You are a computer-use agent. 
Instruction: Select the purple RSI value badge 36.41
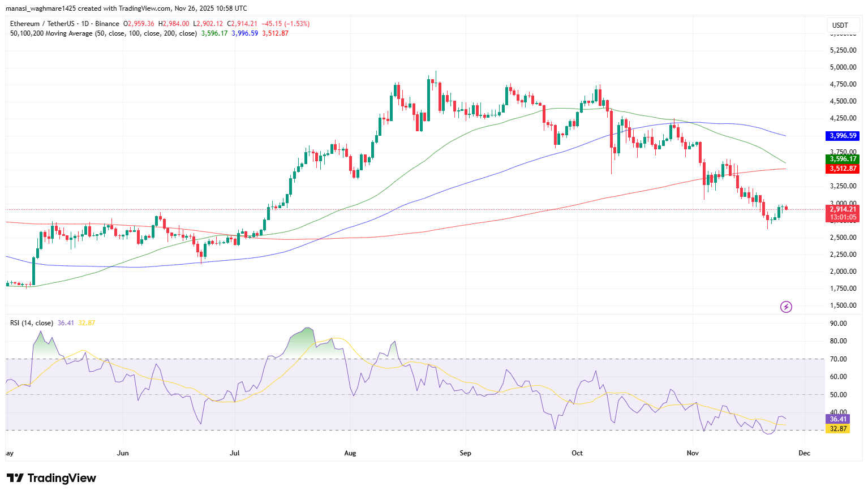pos(837,419)
